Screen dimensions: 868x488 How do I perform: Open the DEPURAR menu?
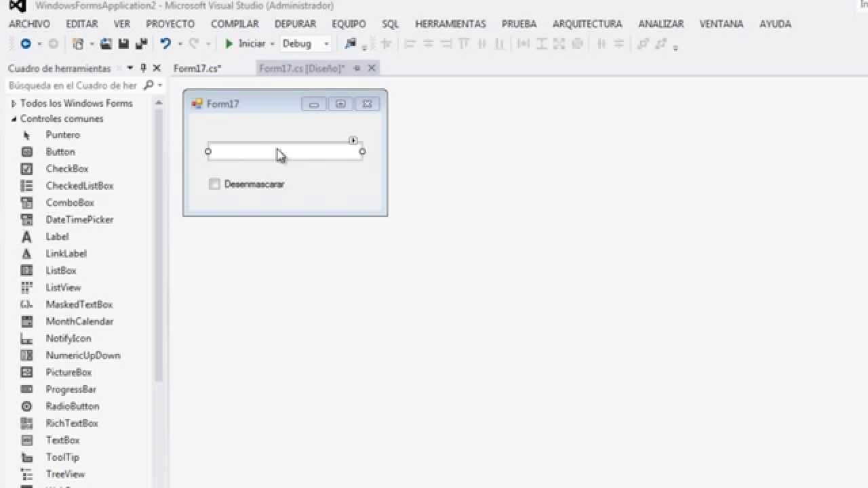(x=295, y=24)
